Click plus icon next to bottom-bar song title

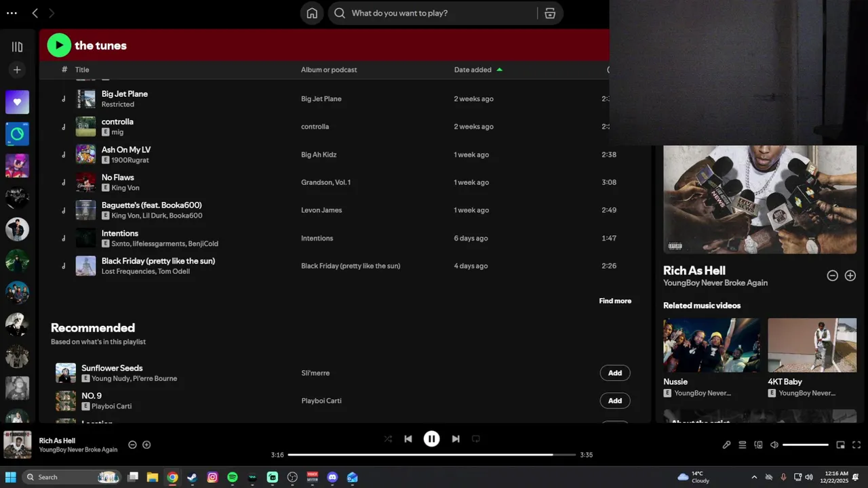(x=146, y=445)
